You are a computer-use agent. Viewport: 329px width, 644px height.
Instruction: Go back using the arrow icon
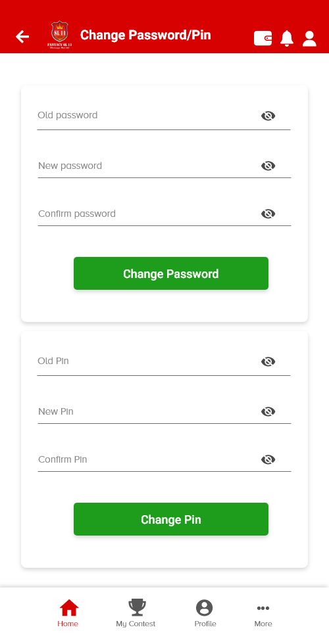(x=22, y=37)
